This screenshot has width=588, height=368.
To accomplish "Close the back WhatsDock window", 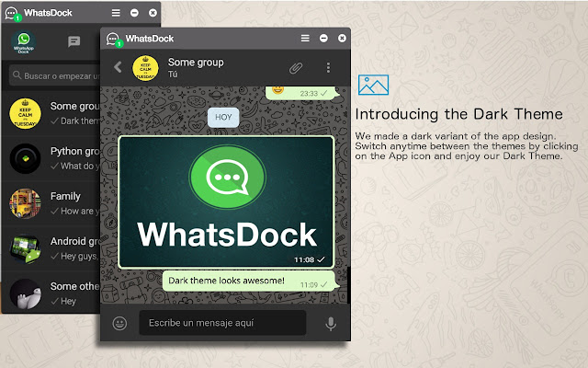I will click(153, 13).
